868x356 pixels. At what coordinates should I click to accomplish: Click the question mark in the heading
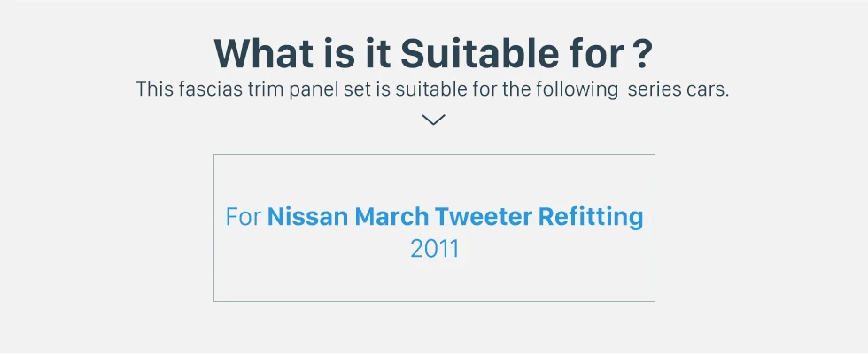click(x=644, y=53)
